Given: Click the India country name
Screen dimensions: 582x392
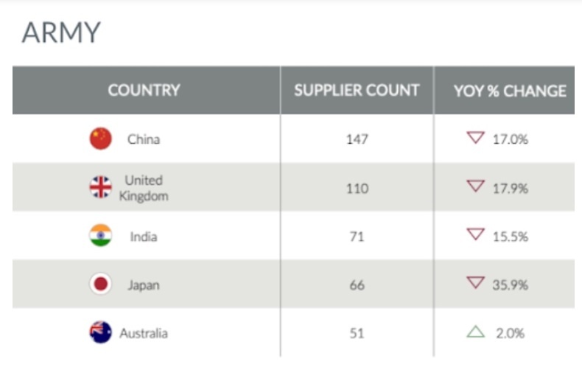Looking at the screenshot, I should click(144, 237).
